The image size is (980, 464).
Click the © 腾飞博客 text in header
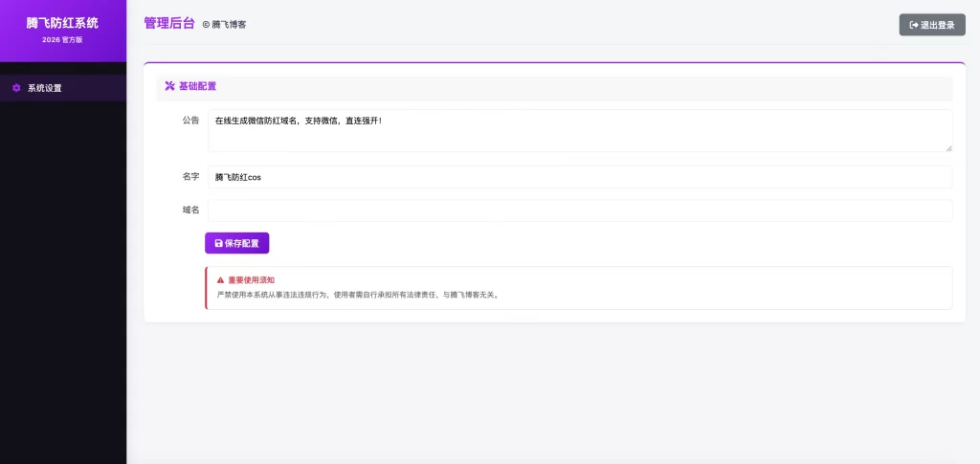224,25
